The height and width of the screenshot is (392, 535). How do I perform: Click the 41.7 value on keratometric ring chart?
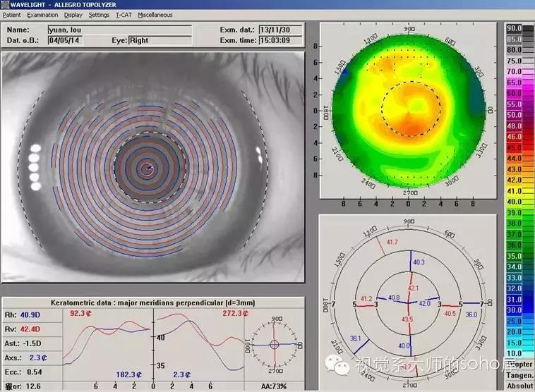pyautogui.click(x=392, y=243)
